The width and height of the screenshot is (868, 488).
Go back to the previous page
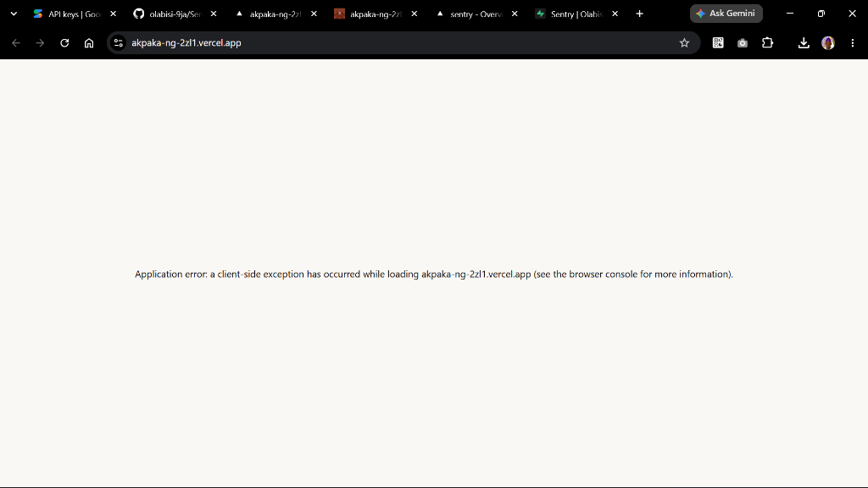(x=15, y=43)
